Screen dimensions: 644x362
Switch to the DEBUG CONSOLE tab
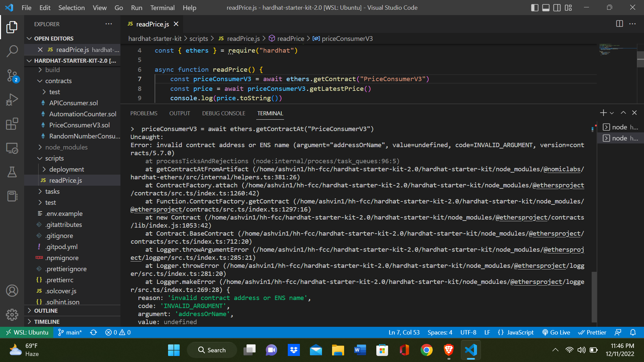click(x=223, y=113)
